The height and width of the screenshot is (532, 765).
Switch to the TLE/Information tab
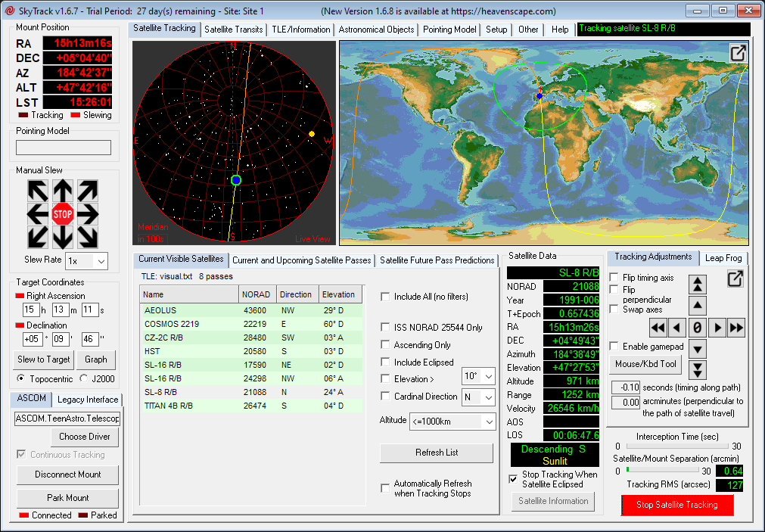(x=301, y=30)
